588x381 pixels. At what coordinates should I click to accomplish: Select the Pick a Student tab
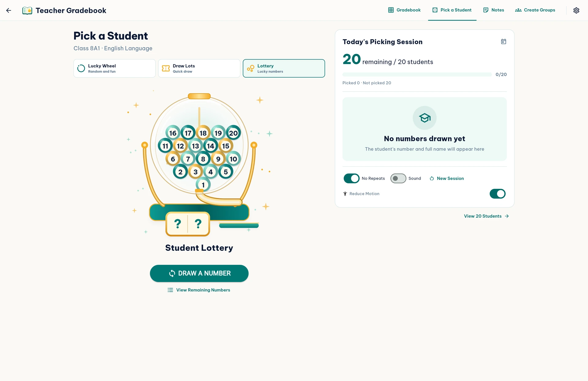coord(452,10)
